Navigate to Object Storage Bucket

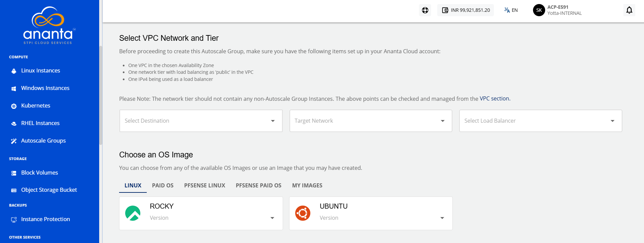click(49, 190)
